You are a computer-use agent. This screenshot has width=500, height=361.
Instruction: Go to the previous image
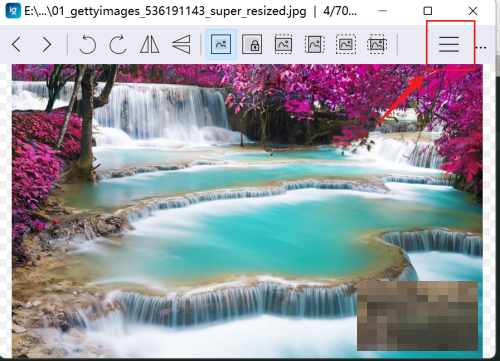16,44
